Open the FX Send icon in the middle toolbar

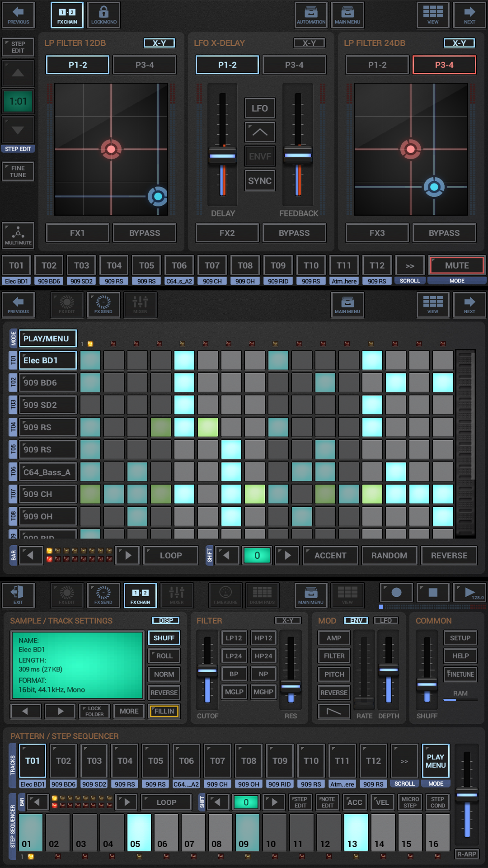pyautogui.click(x=103, y=305)
